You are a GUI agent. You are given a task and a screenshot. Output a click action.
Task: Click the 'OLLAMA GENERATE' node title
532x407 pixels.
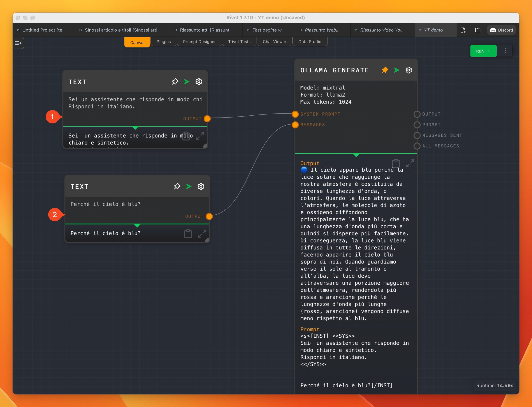[x=335, y=70]
